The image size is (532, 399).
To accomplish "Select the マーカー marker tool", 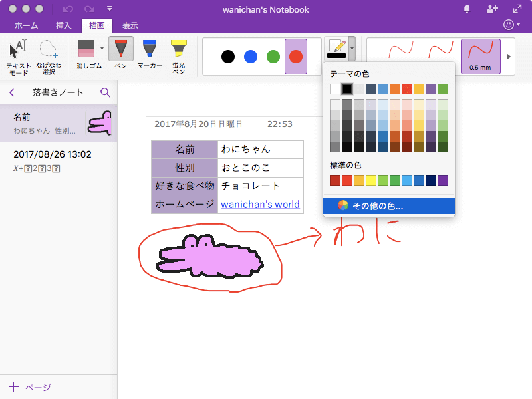I will point(150,54).
